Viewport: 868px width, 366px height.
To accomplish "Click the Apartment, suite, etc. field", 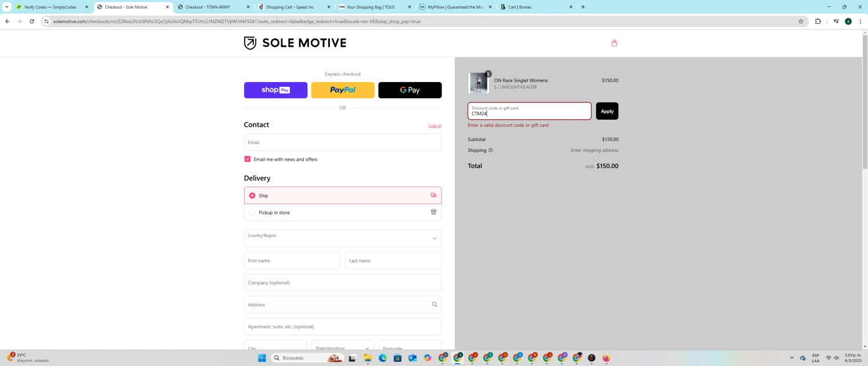I will point(343,327).
